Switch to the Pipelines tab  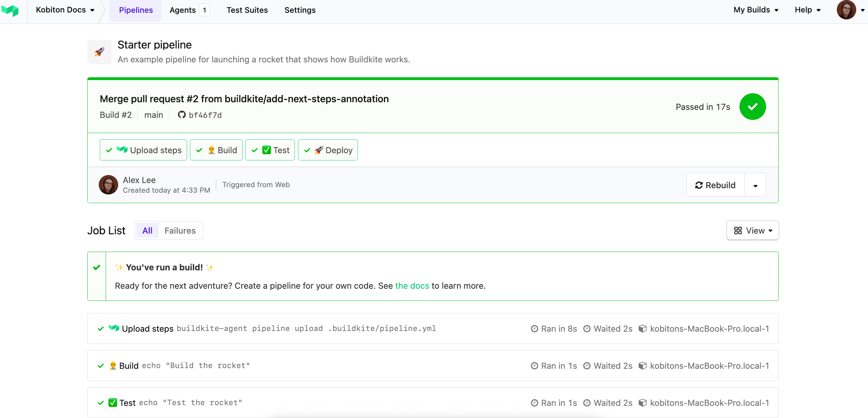(x=136, y=10)
